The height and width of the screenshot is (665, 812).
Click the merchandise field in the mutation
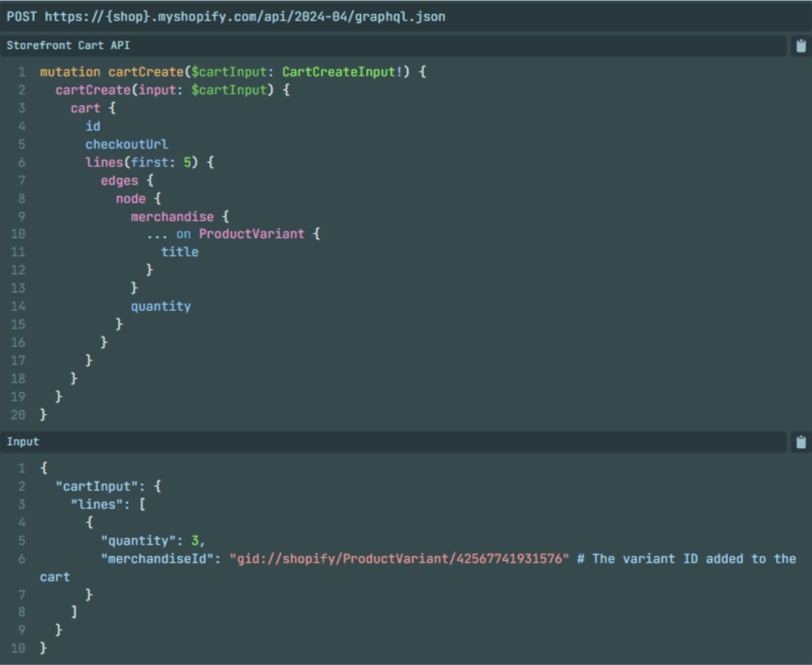pyautogui.click(x=172, y=217)
